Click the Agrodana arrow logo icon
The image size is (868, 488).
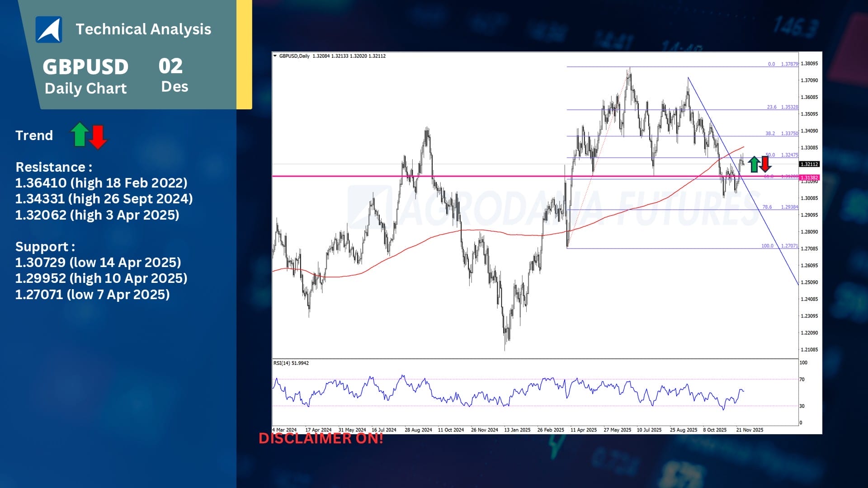click(x=49, y=30)
